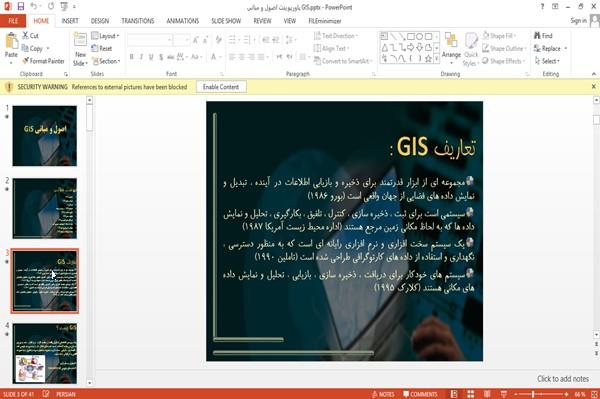The width and height of the screenshot is (600, 399).
Task: Click Sign in link
Action: (578, 21)
